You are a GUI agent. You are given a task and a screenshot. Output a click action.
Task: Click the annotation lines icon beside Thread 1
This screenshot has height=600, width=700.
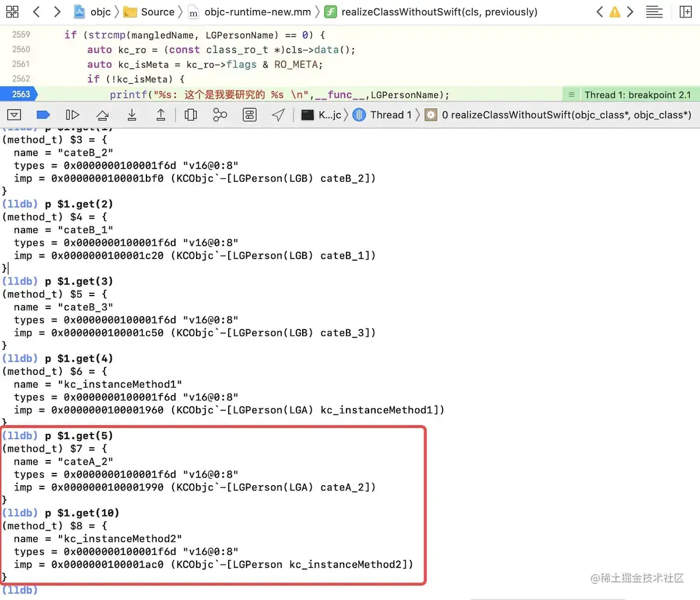point(572,94)
